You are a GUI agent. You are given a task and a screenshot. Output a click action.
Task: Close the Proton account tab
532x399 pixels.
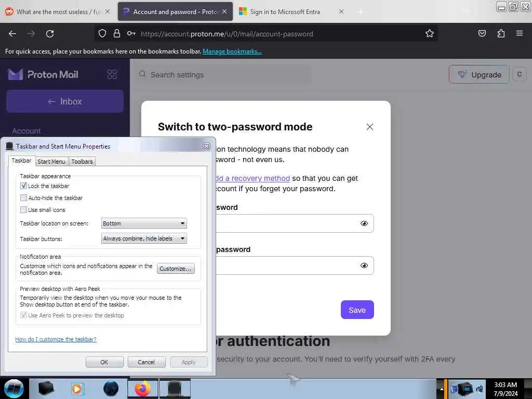[x=224, y=11]
